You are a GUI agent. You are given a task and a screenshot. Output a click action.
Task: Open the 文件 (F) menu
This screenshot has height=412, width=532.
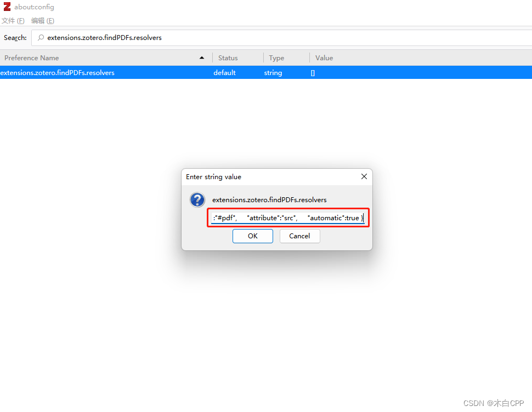(13, 21)
